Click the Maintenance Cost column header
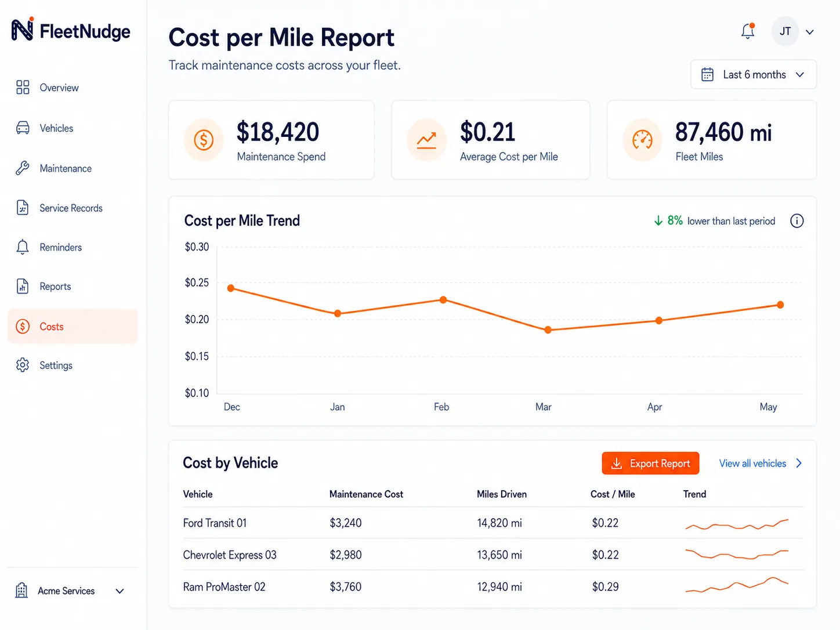This screenshot has width=840, height=630. tap(366, 494)
